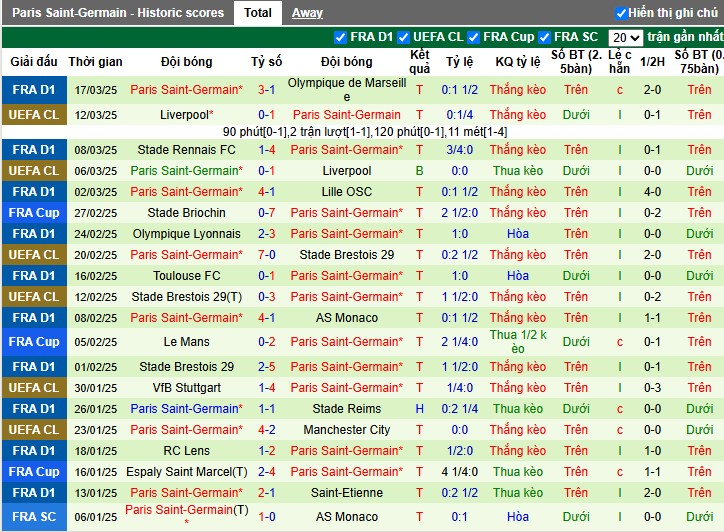
Task: Open the 4-2 score against Manchester City
Action: coord(266,430)
